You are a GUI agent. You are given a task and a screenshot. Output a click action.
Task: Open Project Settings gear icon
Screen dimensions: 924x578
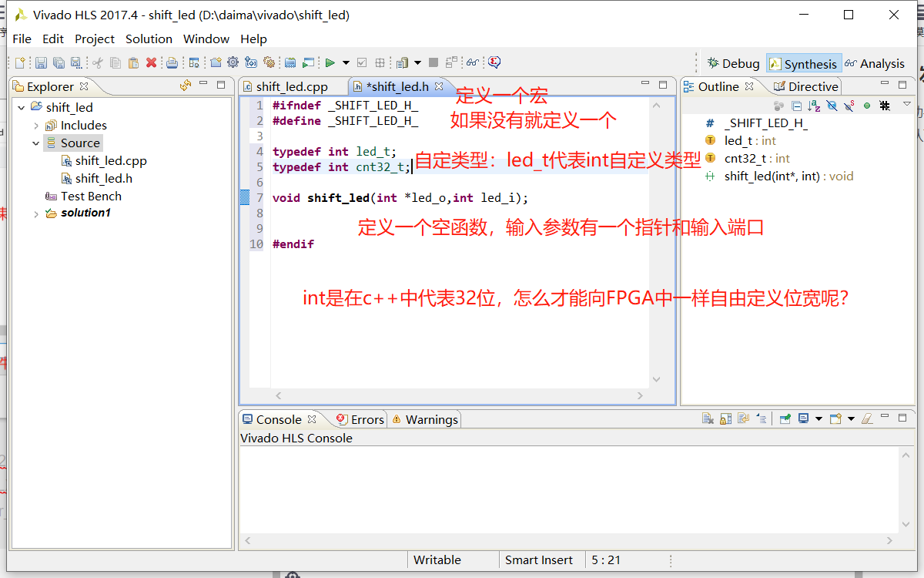[x=233, y=62]
